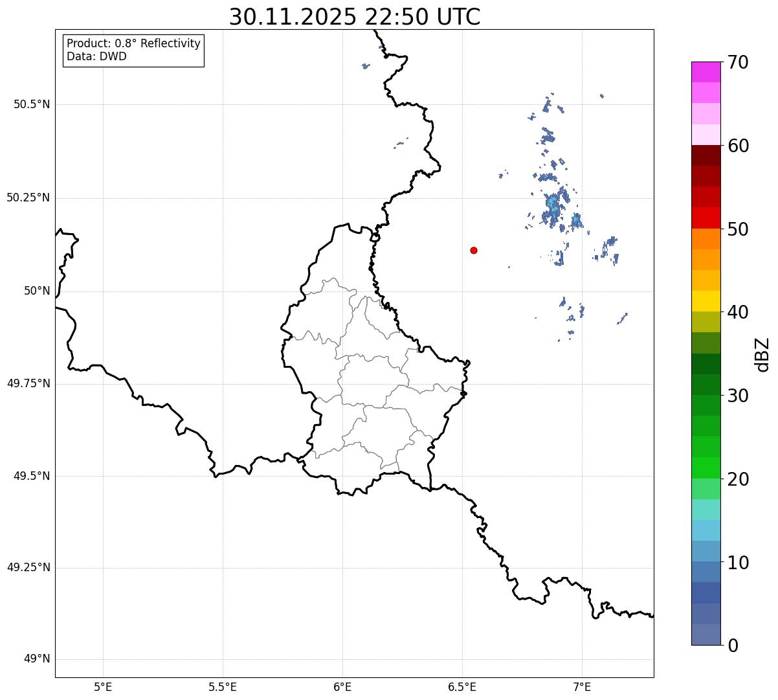Pick the bright red swatch just above 50
The height and width of the screenshot is (700, 778).
click(706, 218)
